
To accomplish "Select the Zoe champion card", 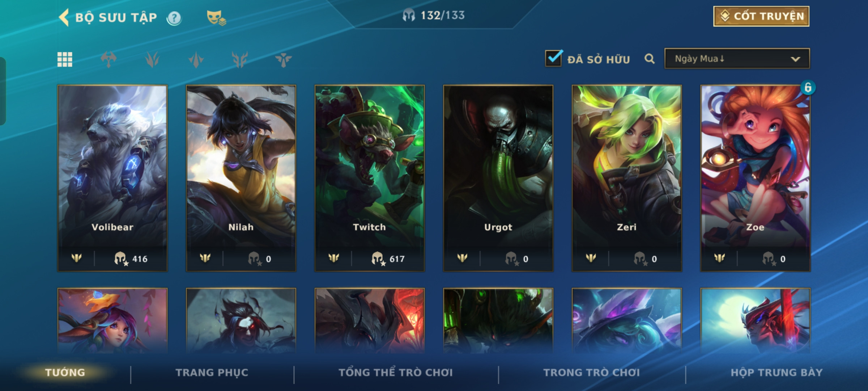I will pos(755,178).
